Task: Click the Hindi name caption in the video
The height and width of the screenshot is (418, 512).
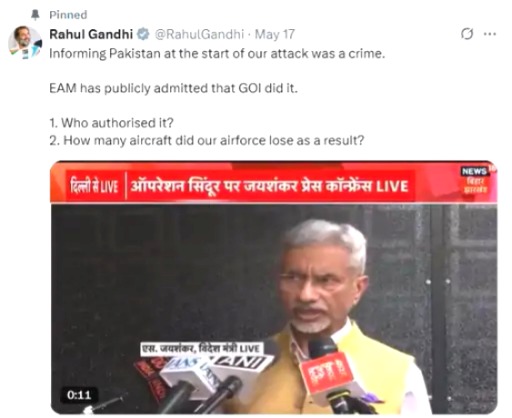Action: 202,349
